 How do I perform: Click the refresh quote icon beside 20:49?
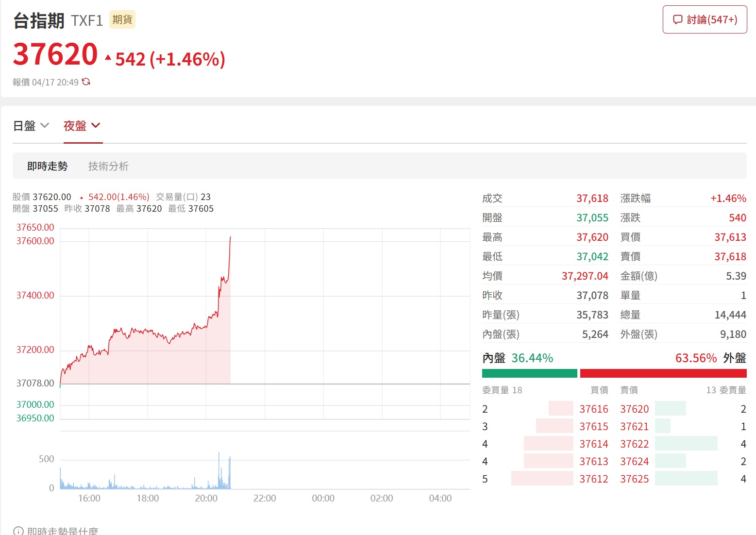point(86,82)
